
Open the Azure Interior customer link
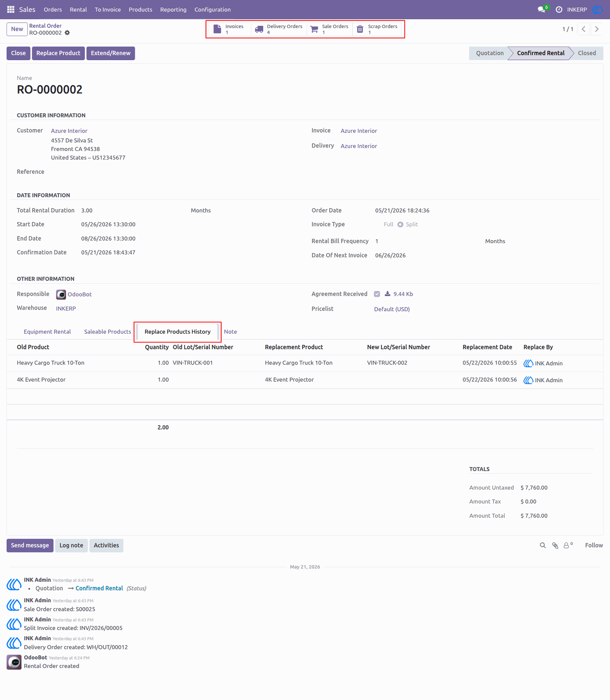[x=69, y=131]
